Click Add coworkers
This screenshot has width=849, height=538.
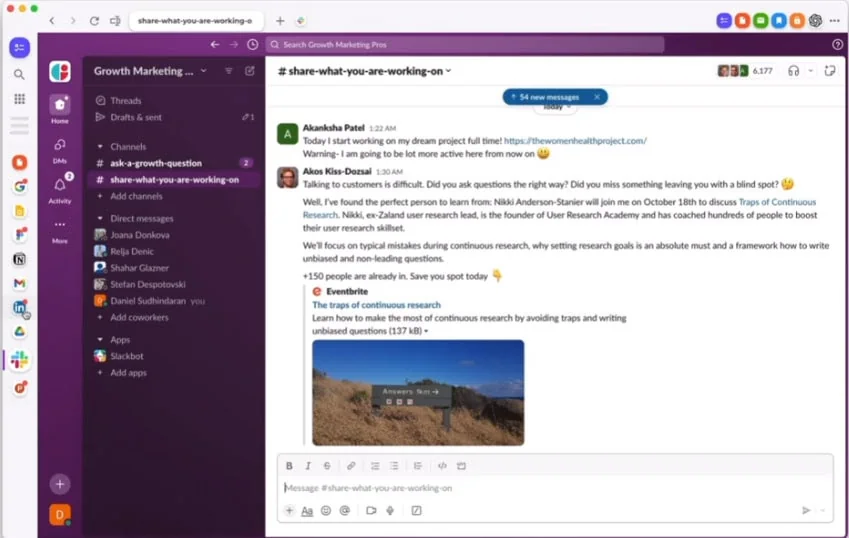139,317
